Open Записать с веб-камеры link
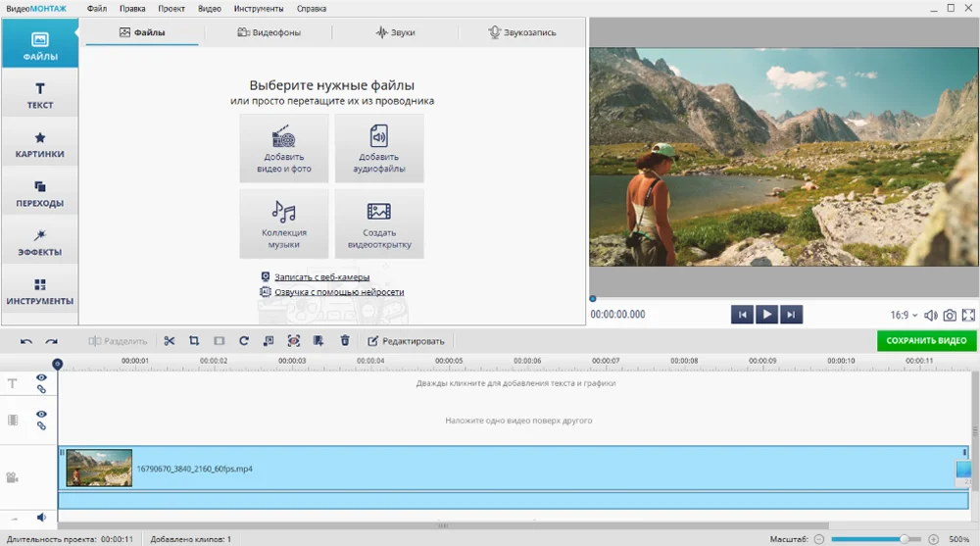The width and height of the screenshot is (980, 546). 321,277
